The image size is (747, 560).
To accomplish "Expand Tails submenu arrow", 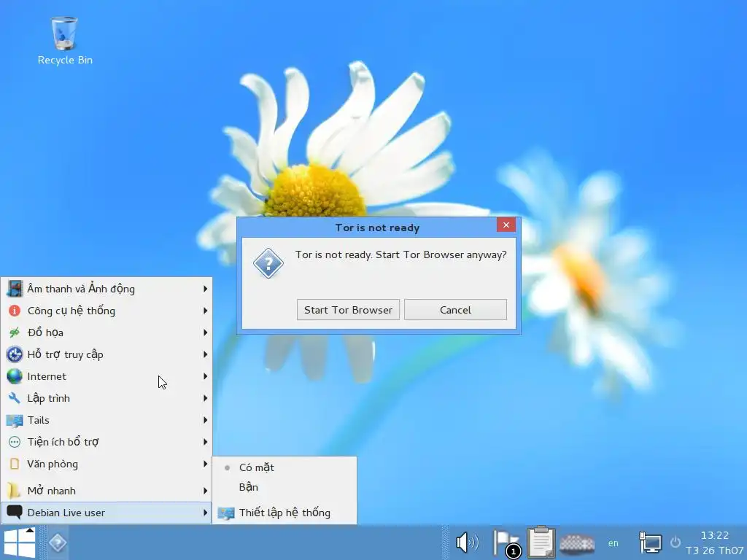I will click(x=205, y=420).
